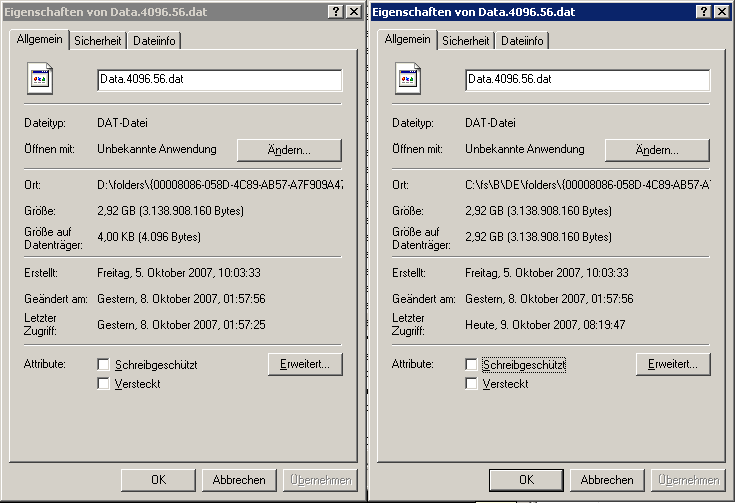Open the Dateiinfo tab in the left dialog
The height and width of the screenshot is (503, 735).
point(154,41)
